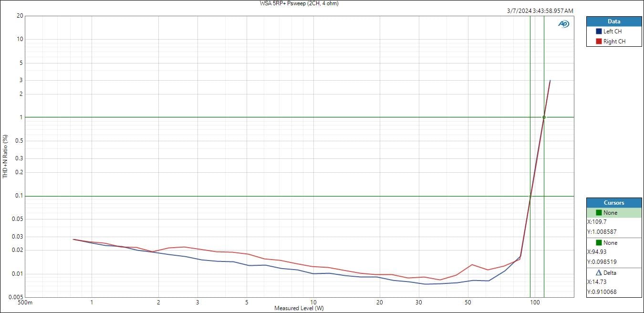644x313 pixels.
Task: Click the Delta triangle icon in Cursors
Action: 599,273
